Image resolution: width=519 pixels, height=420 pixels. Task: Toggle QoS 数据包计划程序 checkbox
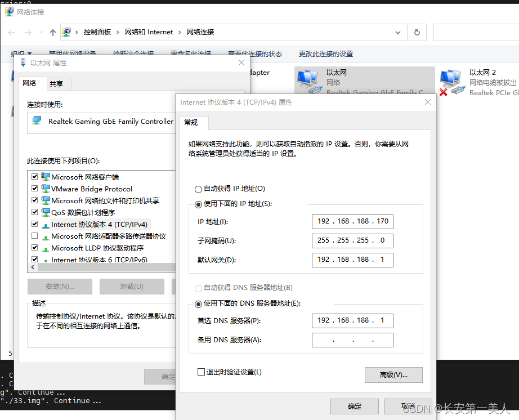34,212
